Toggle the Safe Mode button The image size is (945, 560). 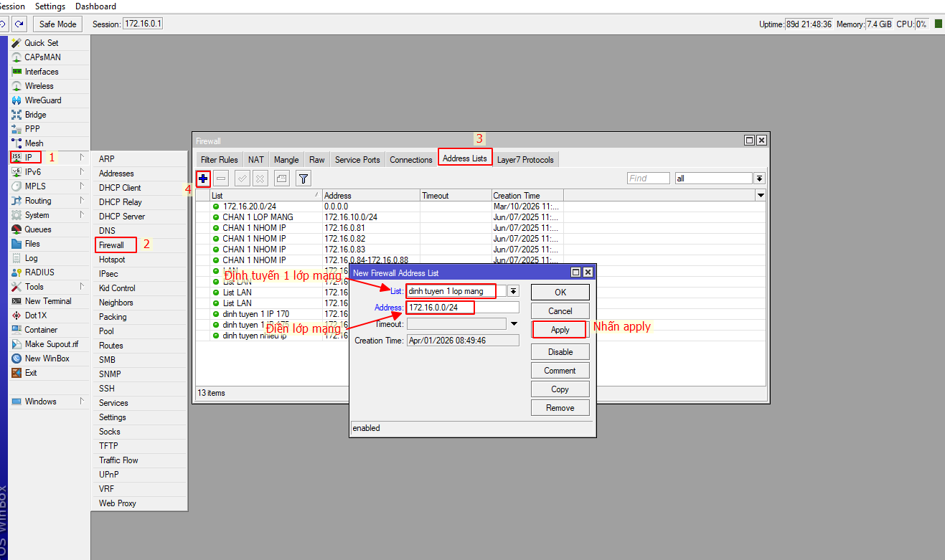(57, 24)
